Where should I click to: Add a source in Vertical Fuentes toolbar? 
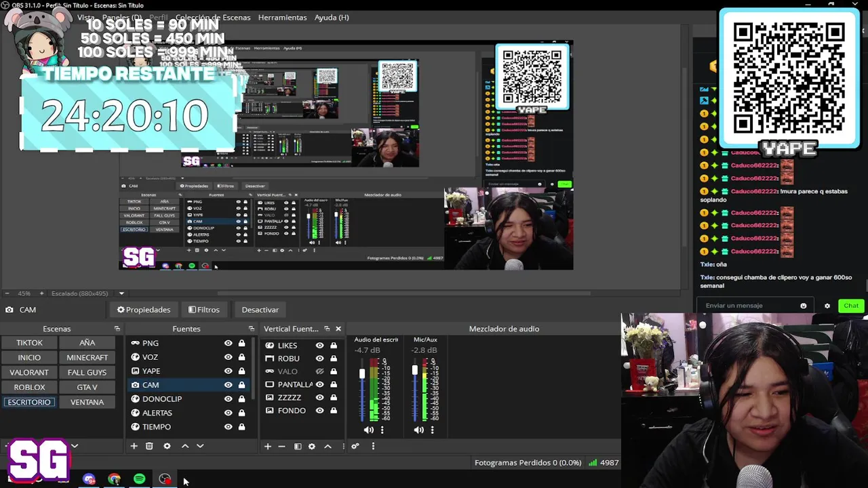coord(267,446)
